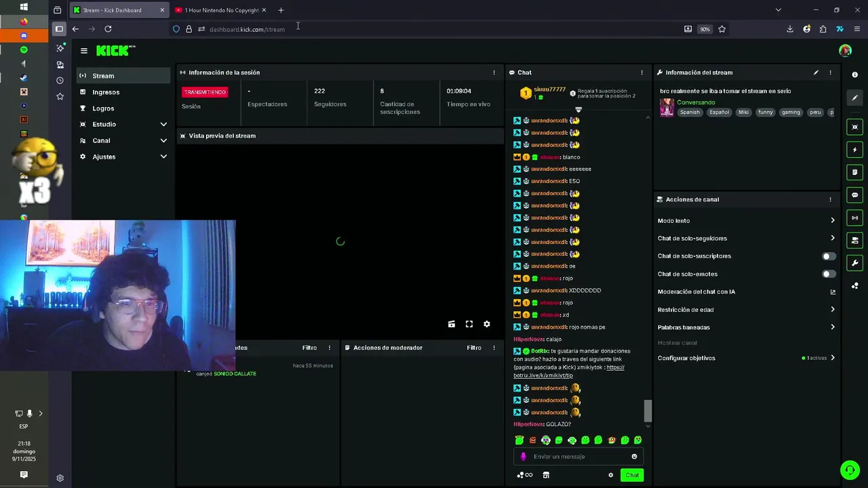This screenshot has height=488, width=868.
Task: Open Discord from the Windows taskbar
Action: pyautogui.click(x=24, y=35)
